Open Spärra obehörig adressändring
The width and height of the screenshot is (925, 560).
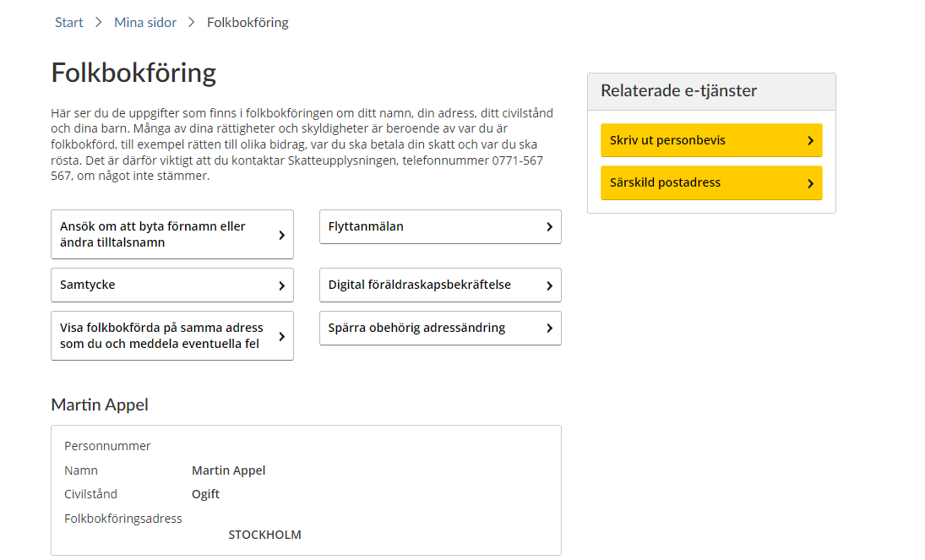[439, 328]
